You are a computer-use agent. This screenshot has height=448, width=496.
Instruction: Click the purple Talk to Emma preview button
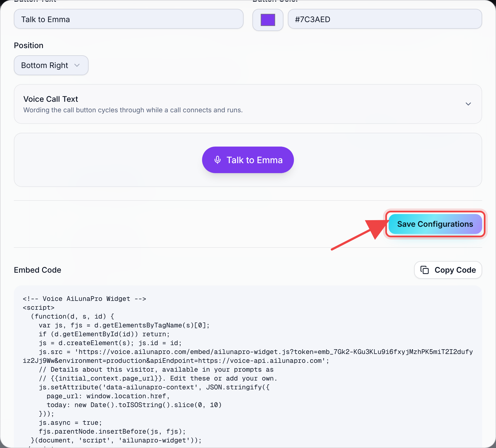click(x=248, y=160)
